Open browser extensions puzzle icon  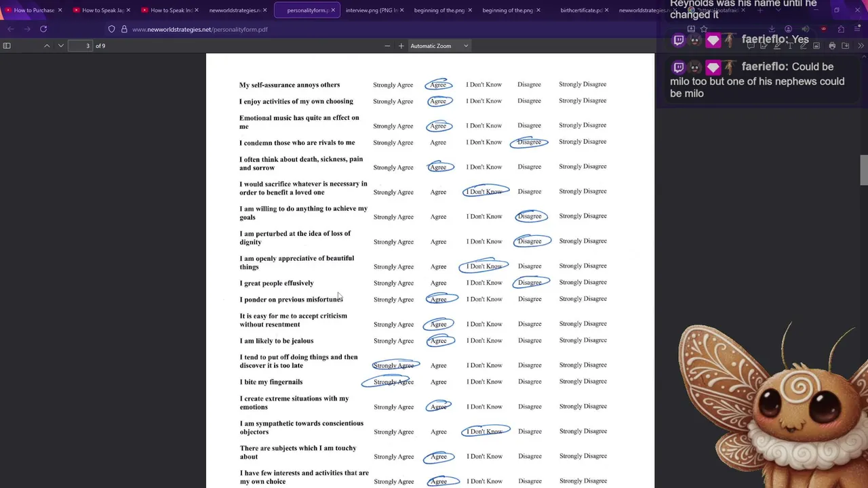(x=841, y=29)
